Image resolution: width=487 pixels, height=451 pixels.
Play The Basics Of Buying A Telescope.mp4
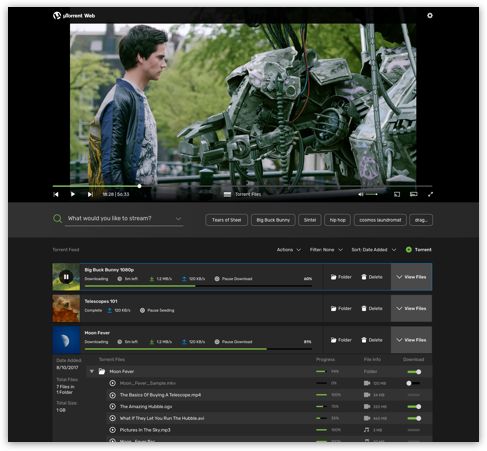tap(113, 395)
